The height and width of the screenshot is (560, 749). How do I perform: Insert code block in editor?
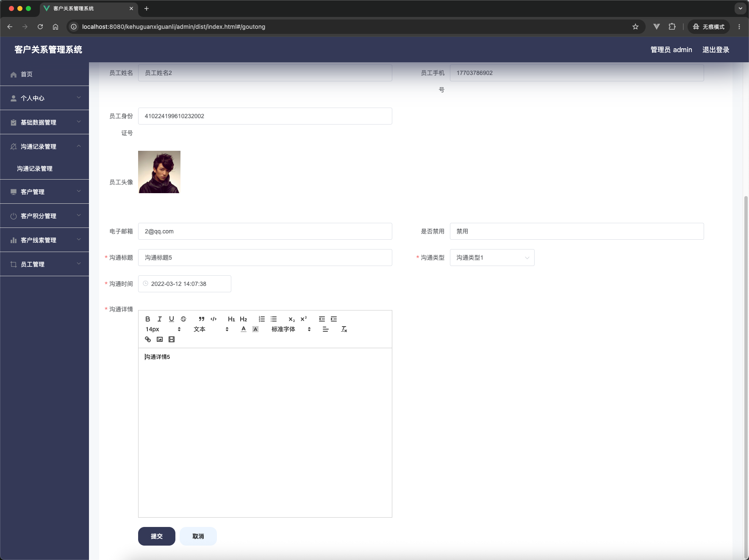point(214,319)
